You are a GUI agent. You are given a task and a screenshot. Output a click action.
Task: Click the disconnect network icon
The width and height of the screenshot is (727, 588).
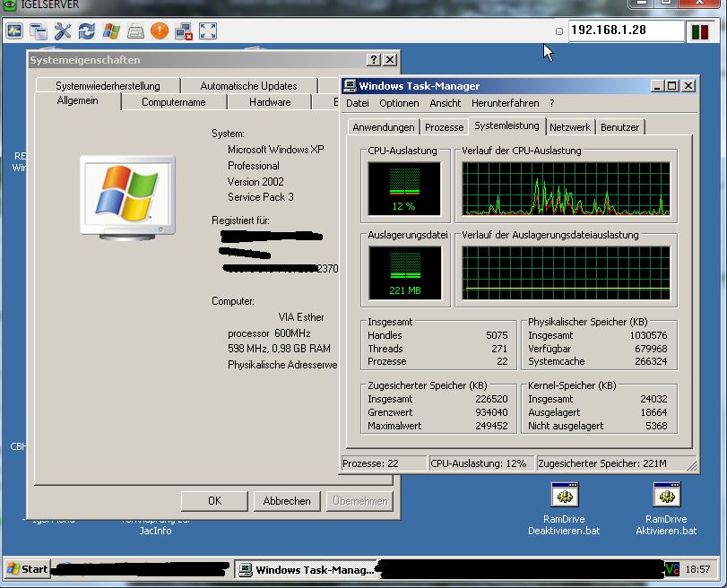coord(184,31)
